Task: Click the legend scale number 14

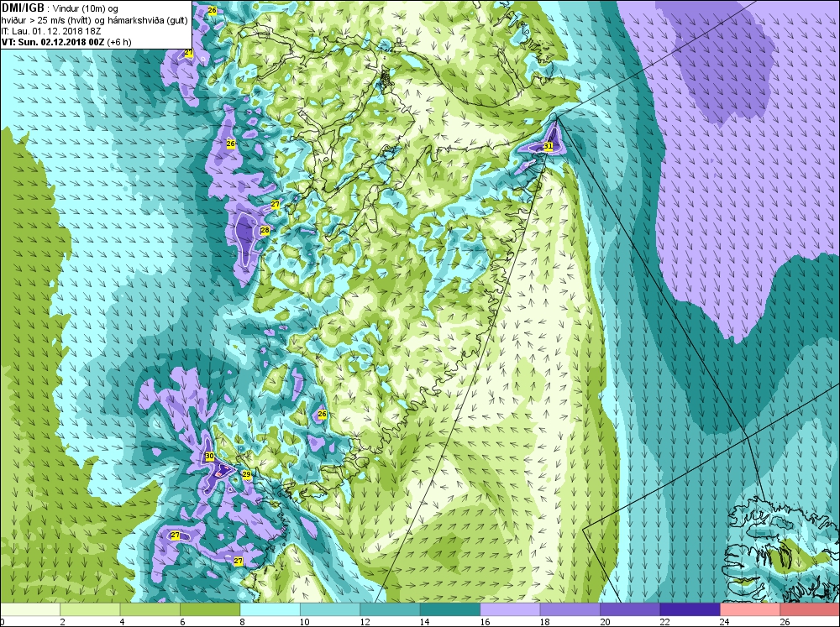Action: (424, 622)
